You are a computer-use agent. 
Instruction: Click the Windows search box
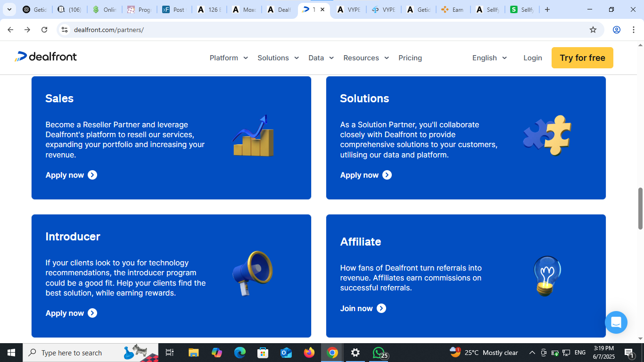coord(90,353)
